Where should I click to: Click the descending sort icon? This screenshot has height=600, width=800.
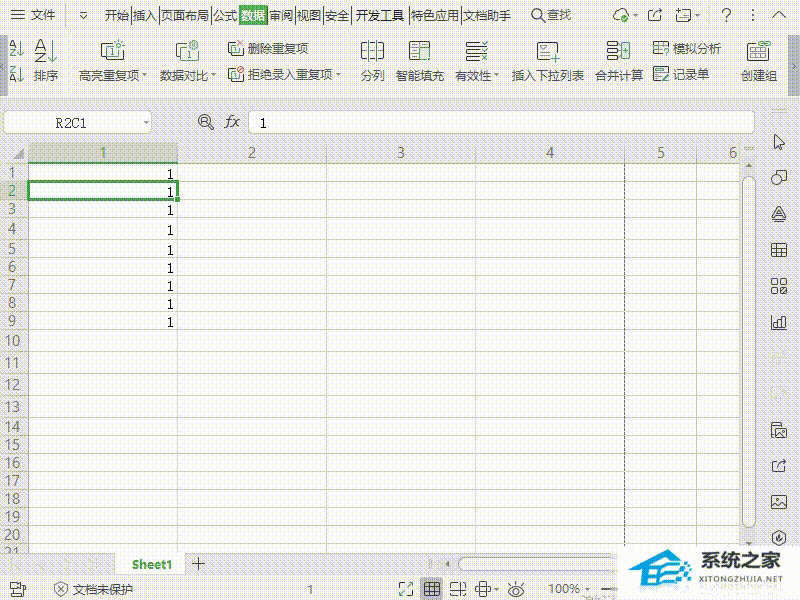click(16, 74)
